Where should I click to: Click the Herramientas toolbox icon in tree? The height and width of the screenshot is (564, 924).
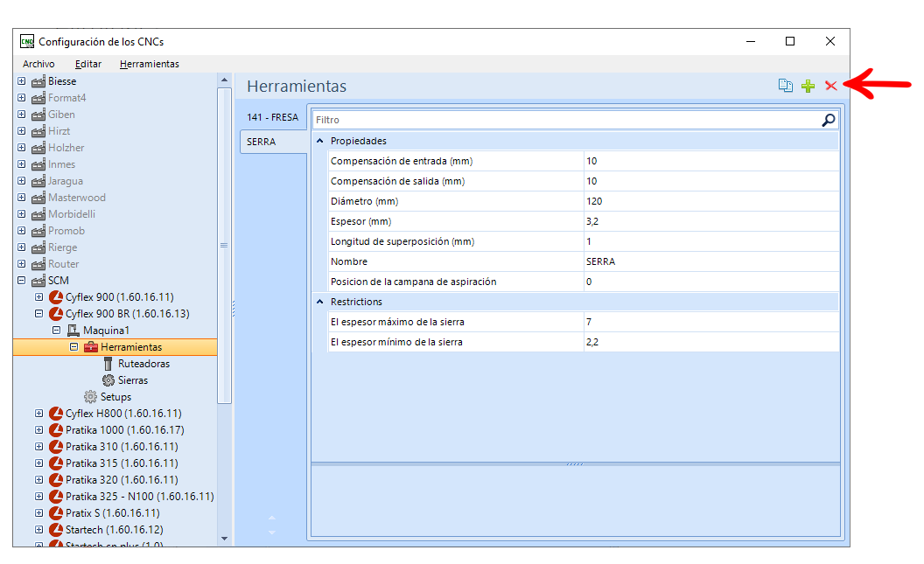click(91, 347)
